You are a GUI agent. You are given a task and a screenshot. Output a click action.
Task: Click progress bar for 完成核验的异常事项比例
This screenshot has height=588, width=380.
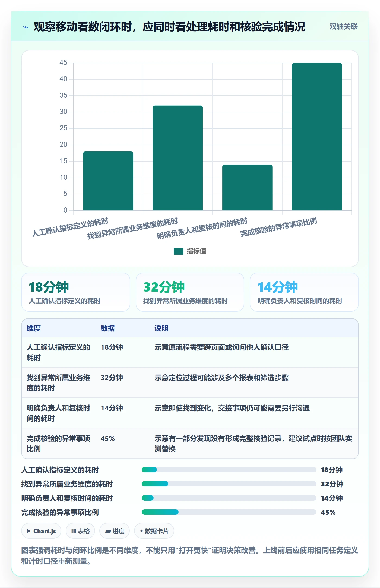tap(229, 512)
